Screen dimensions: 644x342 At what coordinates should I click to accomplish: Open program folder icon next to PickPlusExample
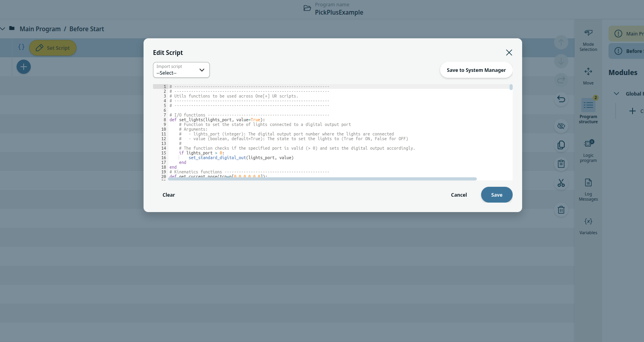click(x=307, y=8)
